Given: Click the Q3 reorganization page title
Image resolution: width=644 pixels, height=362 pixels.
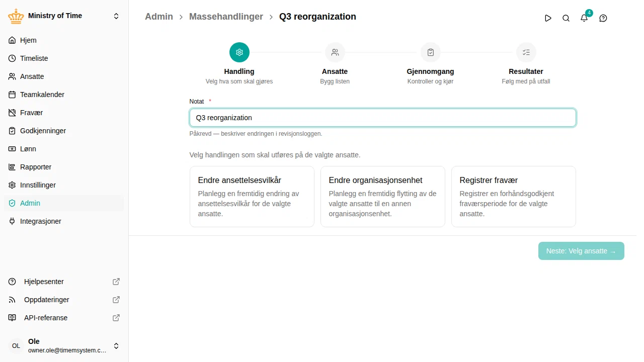Looking at the screenshot, I should pos(317,17).
